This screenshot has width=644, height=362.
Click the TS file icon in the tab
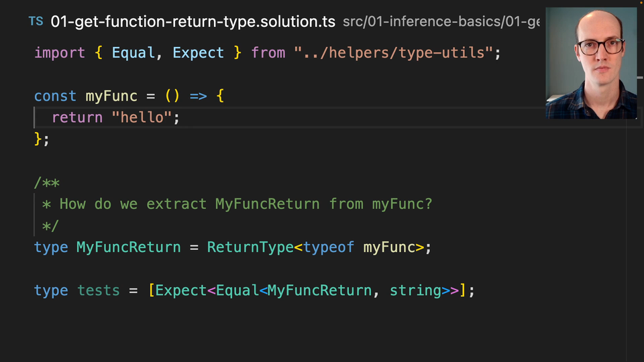click(36, 21)
